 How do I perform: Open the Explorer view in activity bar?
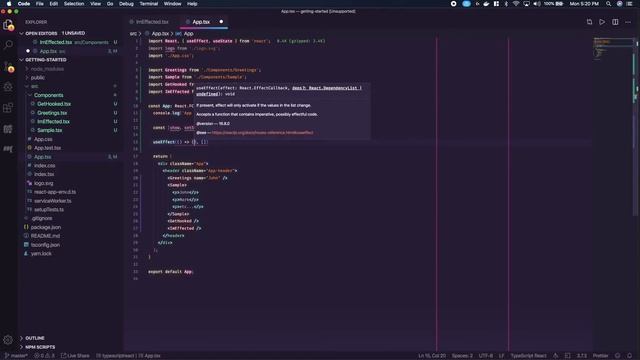click(x=8, y=25)
